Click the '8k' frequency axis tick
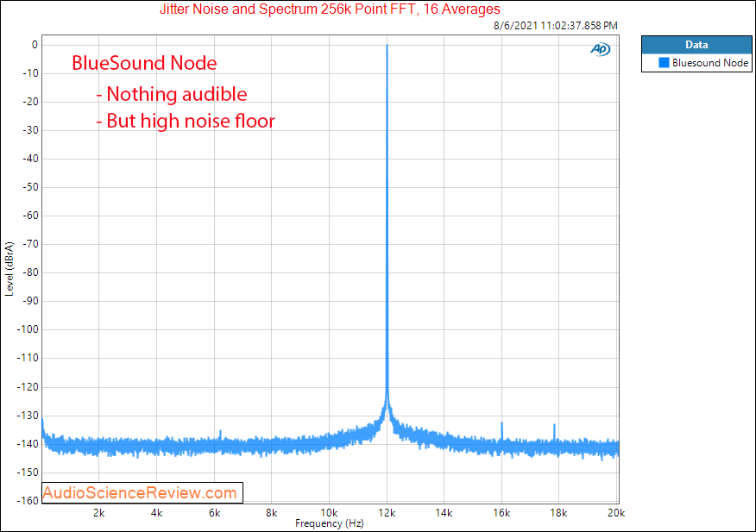 tap(272, 513)
